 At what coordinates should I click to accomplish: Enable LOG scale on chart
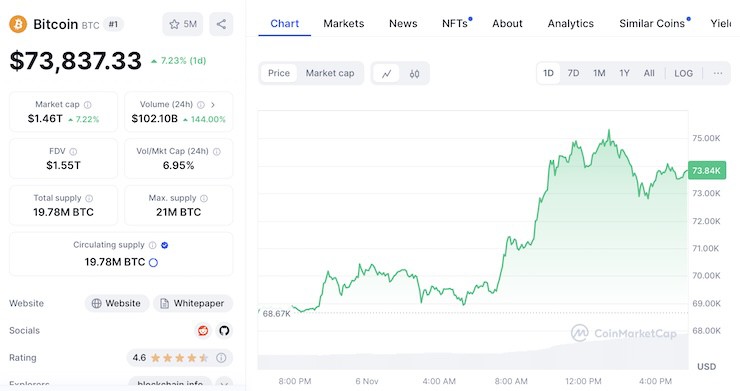pos(683,73)
